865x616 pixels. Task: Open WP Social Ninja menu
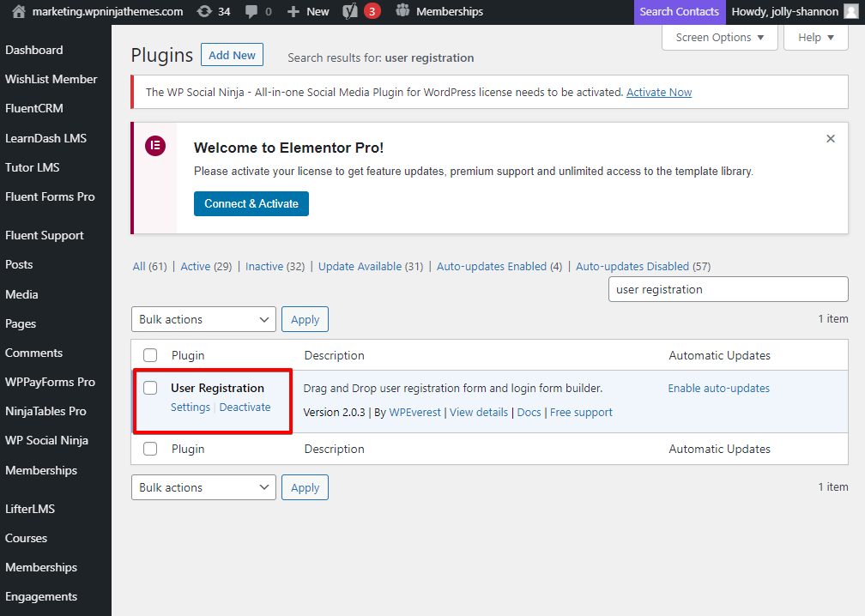pos(47,441)
